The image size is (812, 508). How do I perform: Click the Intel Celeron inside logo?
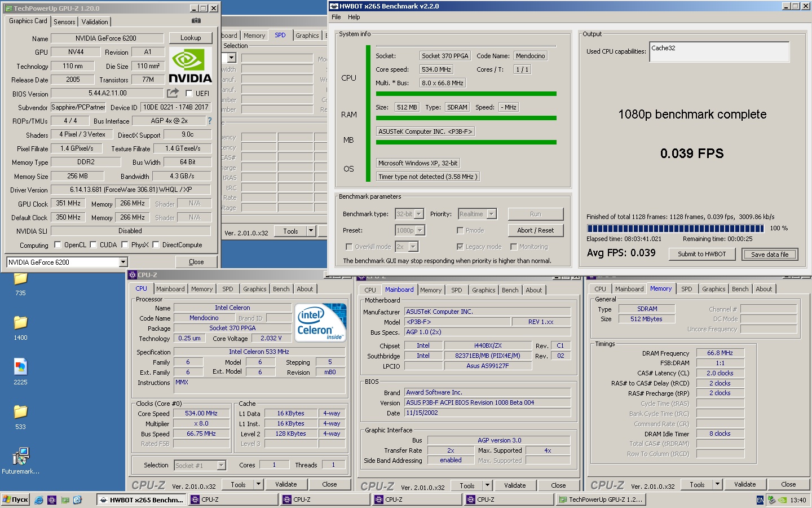[x=320, y=323]
